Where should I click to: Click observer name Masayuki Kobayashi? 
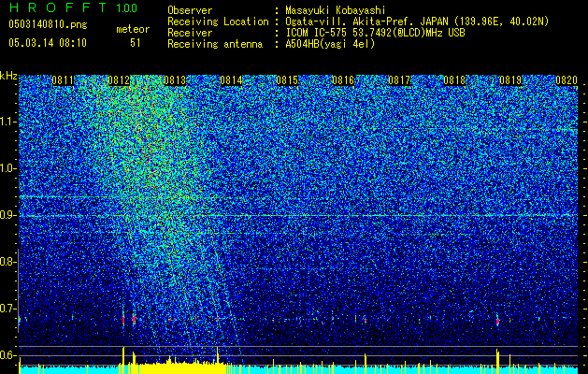[x=336, y=11]
